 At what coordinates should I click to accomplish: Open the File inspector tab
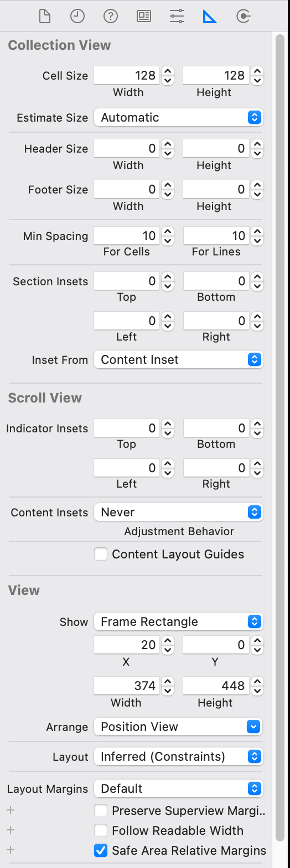click(45, 17)
